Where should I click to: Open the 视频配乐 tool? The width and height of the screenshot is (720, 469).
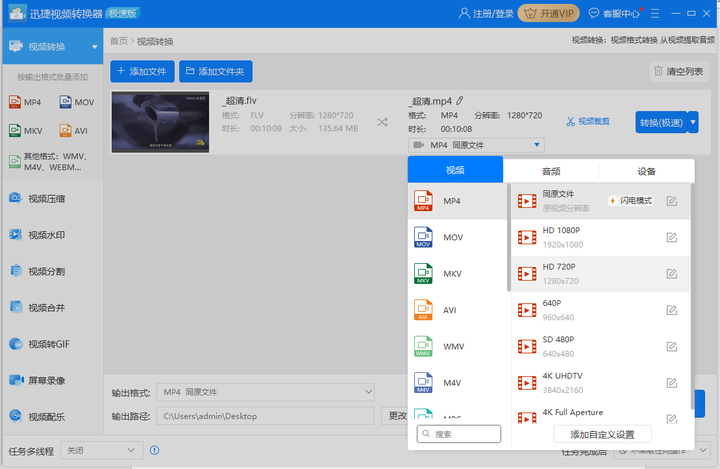click(x=38, y=417)
